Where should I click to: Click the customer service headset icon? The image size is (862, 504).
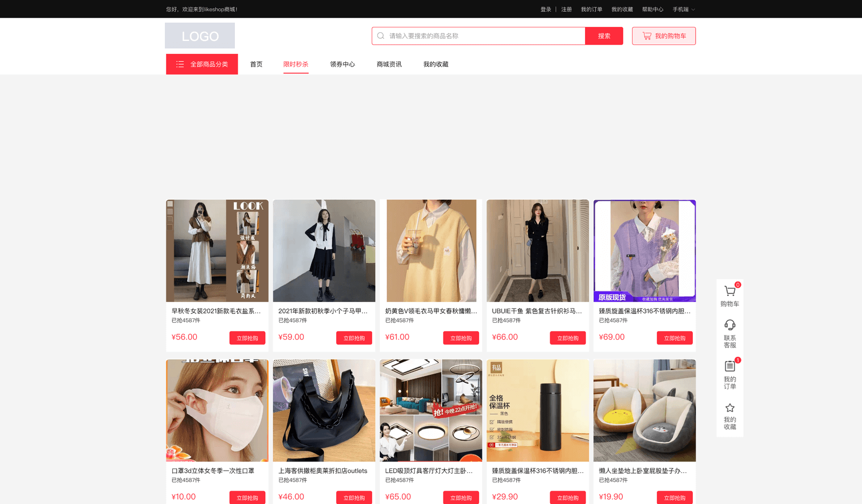coord(729,325)
